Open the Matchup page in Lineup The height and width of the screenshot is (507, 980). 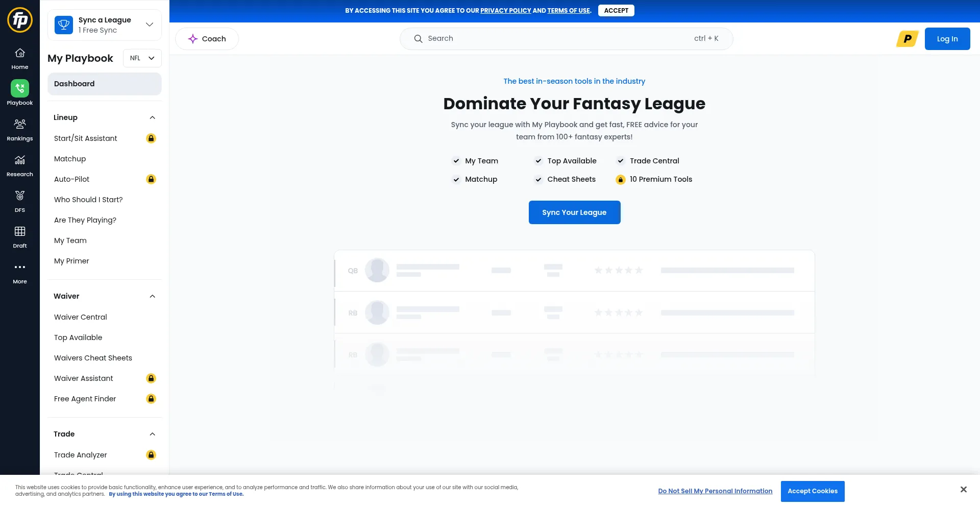pyautogui.click(x=70, y=159)
